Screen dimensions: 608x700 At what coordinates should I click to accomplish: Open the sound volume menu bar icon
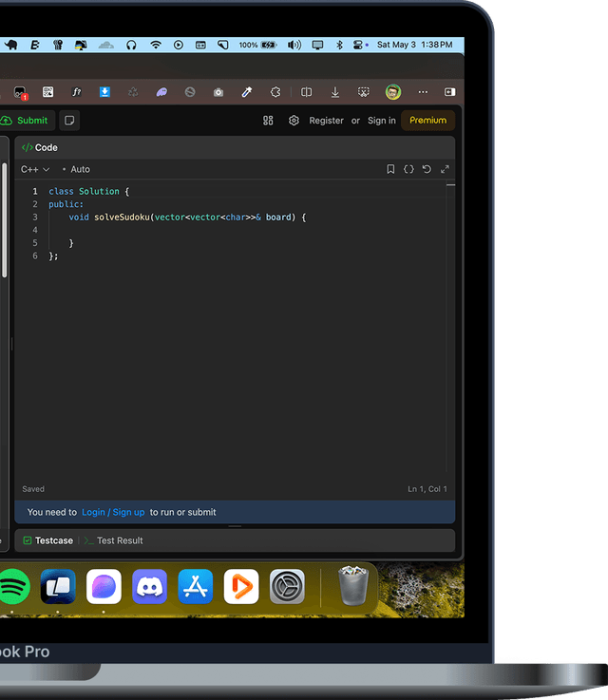[x=294, y=45]
